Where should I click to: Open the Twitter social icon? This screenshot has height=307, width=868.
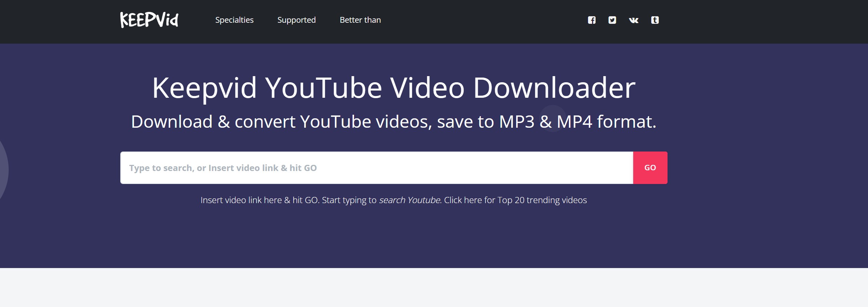[x=612, y=20]
